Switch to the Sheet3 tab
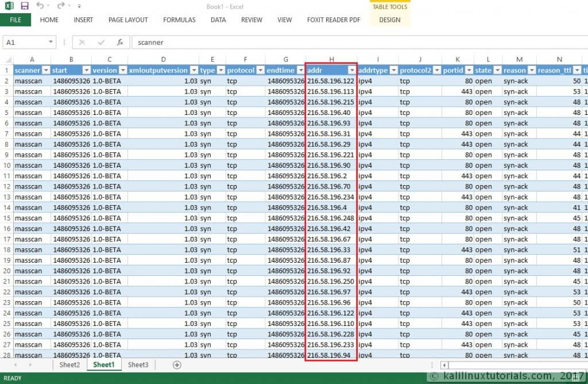The width and height of the screenshot is (588, 384). [x=138, y=365]
